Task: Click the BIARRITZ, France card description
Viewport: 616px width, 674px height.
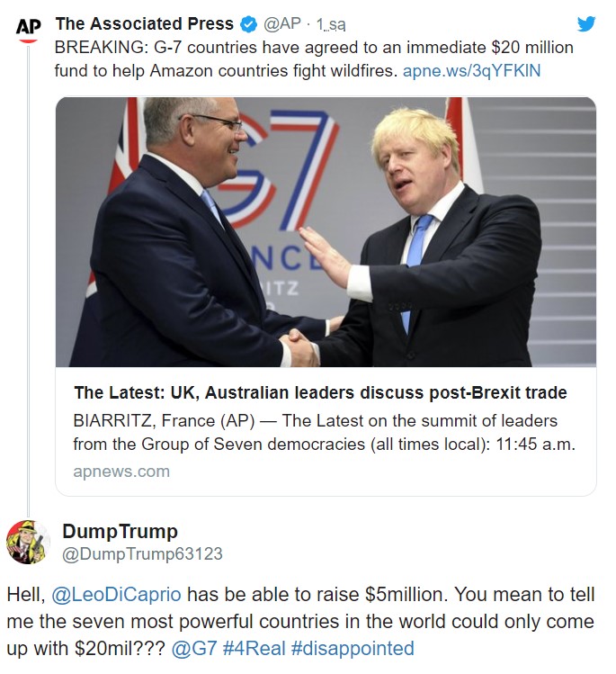Action: pyautogui.click(x=324, y=433)
